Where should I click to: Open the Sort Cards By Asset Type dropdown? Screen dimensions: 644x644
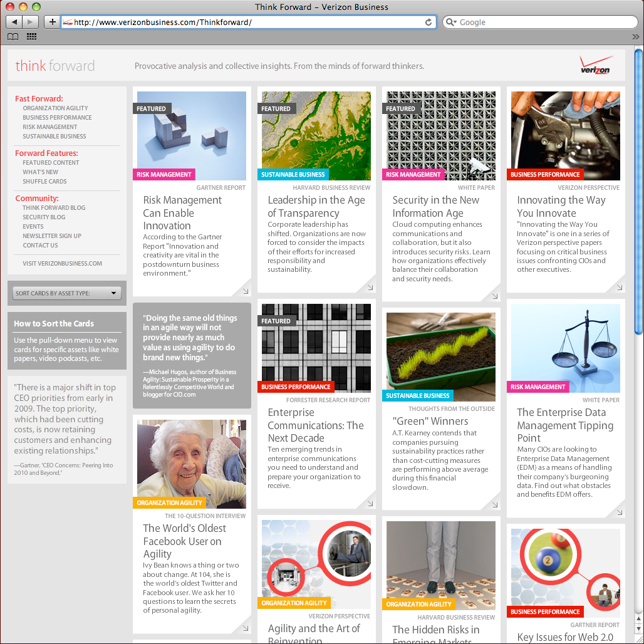(67, 293)
